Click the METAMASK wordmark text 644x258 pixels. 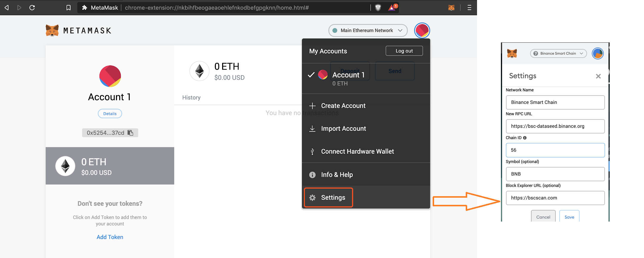point(87,30)
